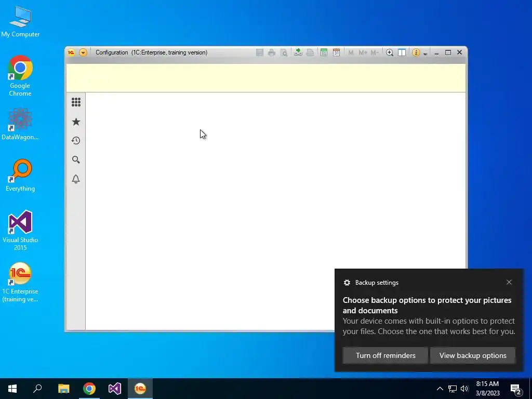Expand the arrow next to Information icon

click(x=425, y=54)
